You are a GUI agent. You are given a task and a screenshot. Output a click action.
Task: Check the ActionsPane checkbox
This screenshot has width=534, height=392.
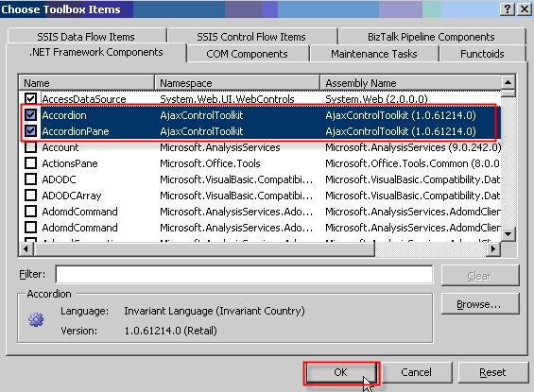30,163
